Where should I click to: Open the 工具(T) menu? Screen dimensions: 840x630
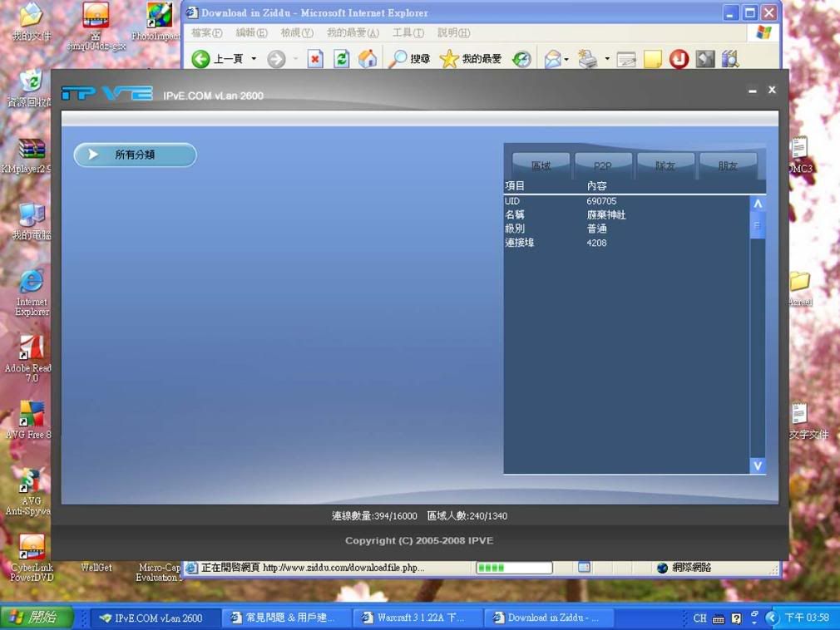(408, 33)
